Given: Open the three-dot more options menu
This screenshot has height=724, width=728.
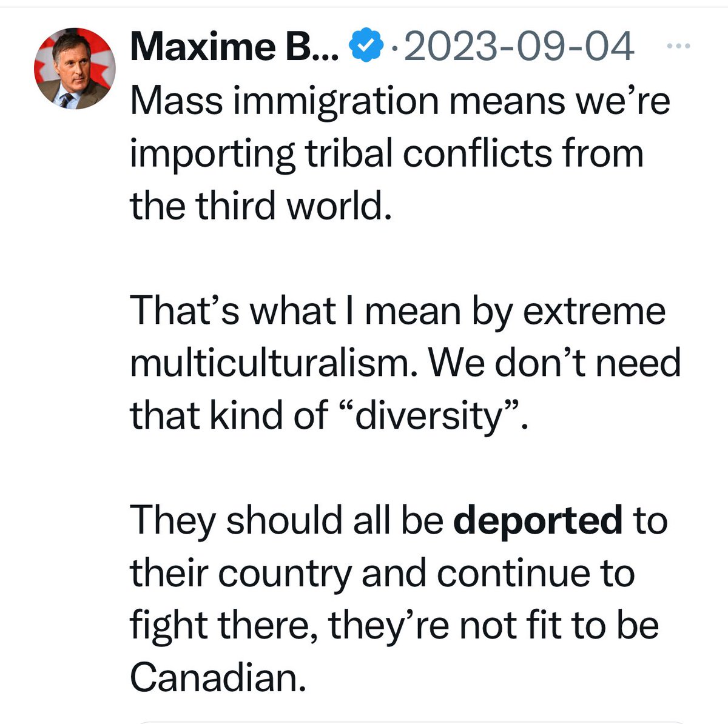Looking at the screenshot, I should click(678, 46).
